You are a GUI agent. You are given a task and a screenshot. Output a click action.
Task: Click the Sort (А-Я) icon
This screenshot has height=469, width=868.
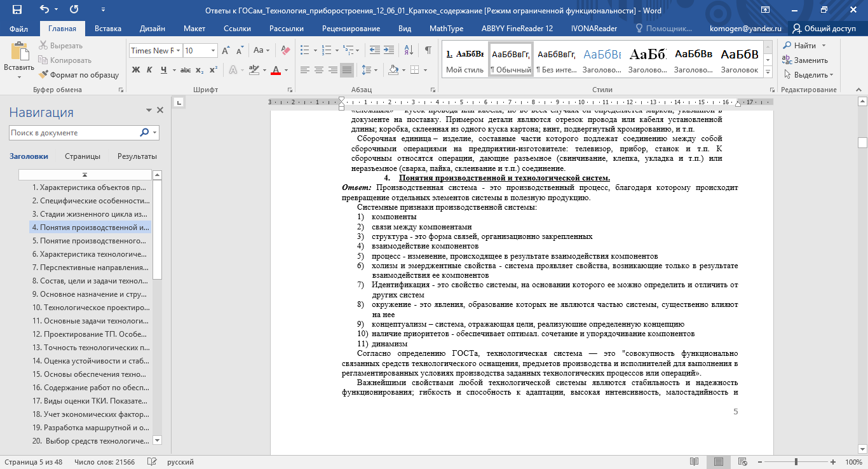pyautogui.click(x=407, y=50)
